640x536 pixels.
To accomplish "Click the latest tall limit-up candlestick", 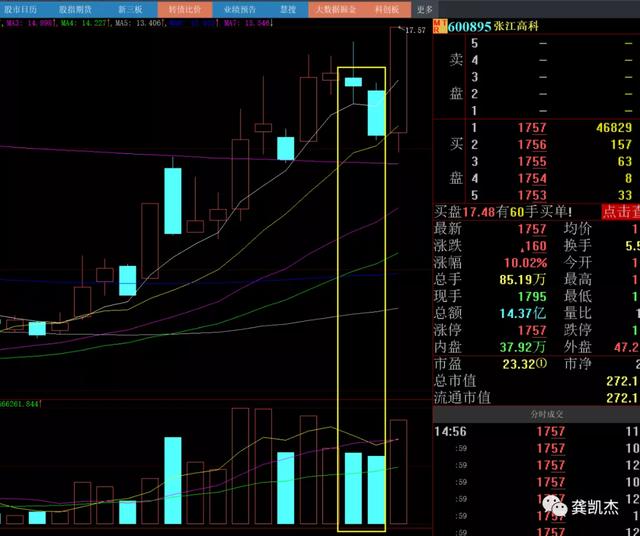I will pos(398,80).
